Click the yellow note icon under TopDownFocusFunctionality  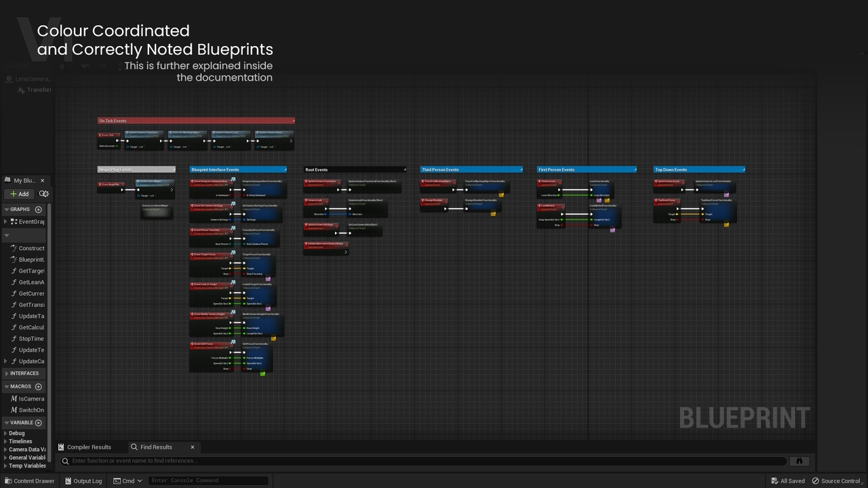[x=726, y=224]
